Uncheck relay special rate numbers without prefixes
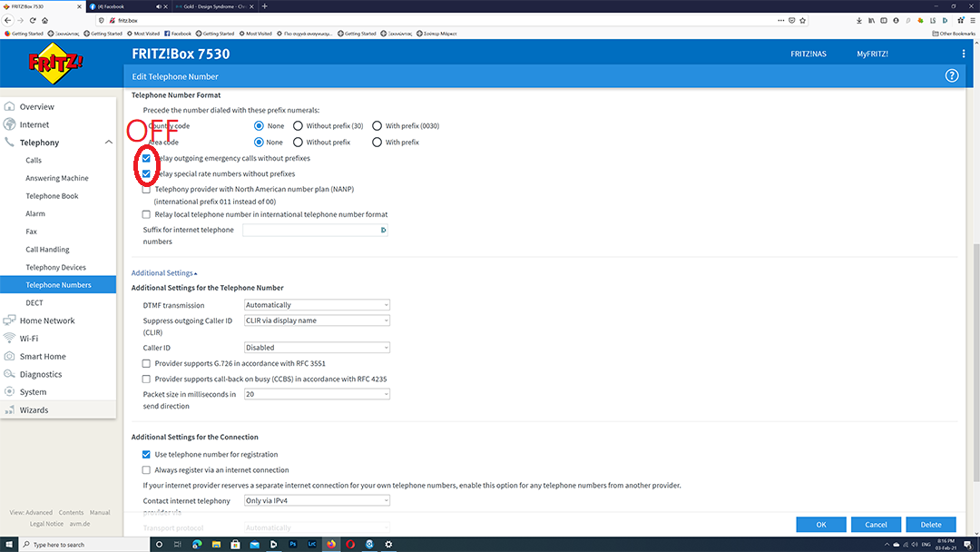This screenshot has height=552, width=980. 146,173
